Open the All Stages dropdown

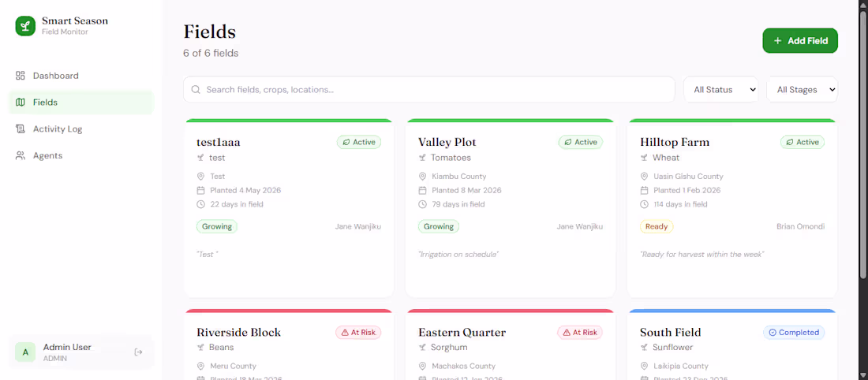tap(803, 90)
